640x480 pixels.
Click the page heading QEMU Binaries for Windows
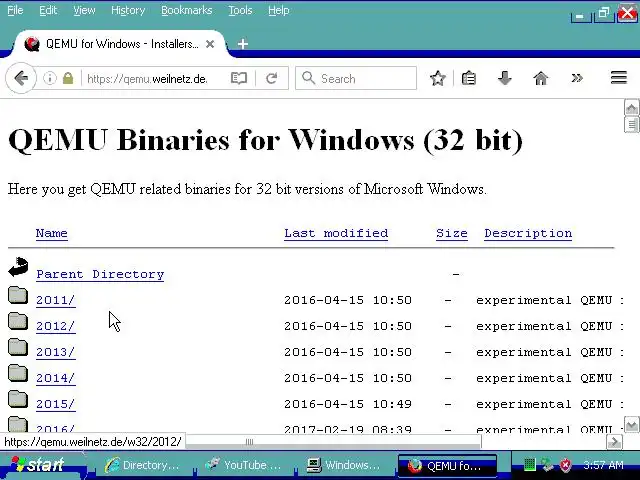(x=265, y=140)
